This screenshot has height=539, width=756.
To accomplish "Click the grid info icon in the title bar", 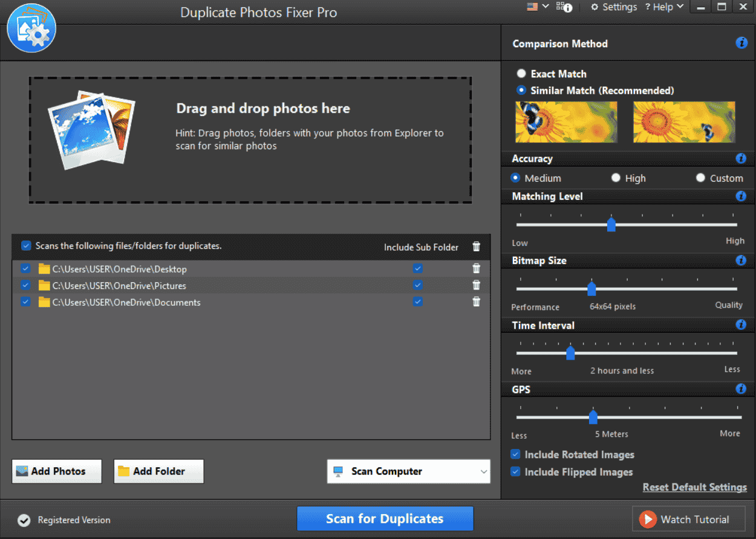I will pyautogui.click(x=564, y=7).
